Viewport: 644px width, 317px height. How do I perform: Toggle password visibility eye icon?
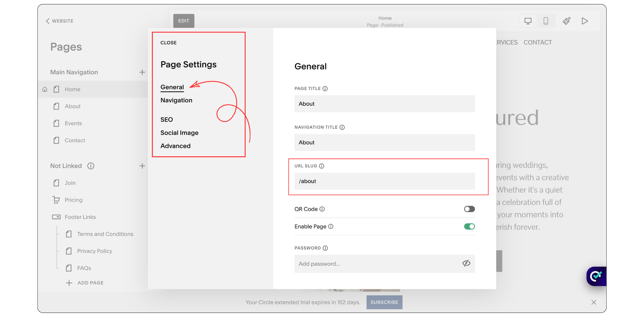pos(466,263)
